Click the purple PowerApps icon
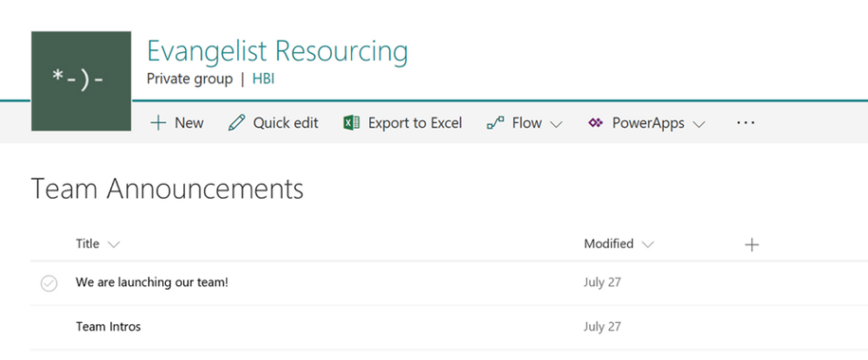Screen dimensions: 868x360 (x=595, y=123)
